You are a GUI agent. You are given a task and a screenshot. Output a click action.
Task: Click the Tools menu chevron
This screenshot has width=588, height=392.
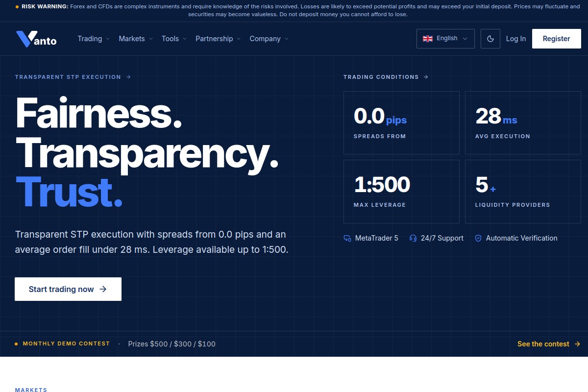(x=185, y=39)
